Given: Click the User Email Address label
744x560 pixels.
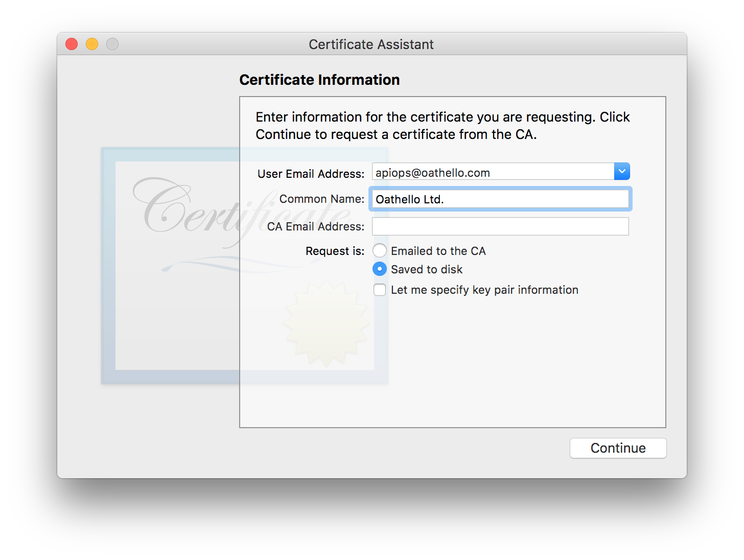Looking at the screenshot, I should pyautogui.click(x=311, y=174).
